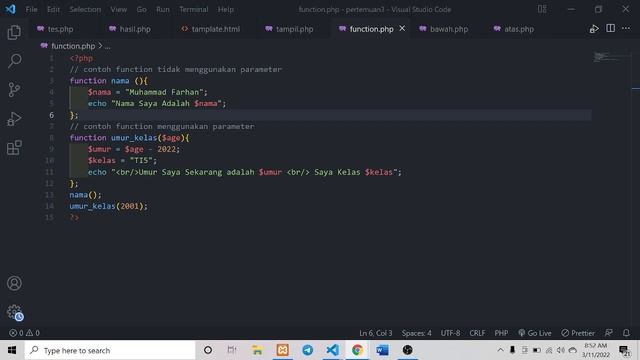Change end of line via CRLF
The width and height of the screenshot is (640, 360).
click(x=477, y=333)
